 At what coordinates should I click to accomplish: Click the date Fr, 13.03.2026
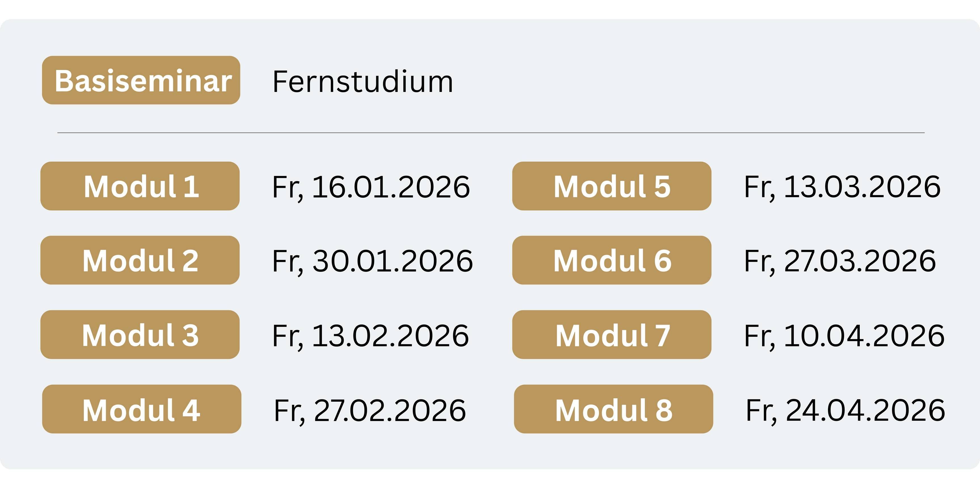(x=842, y=187)
